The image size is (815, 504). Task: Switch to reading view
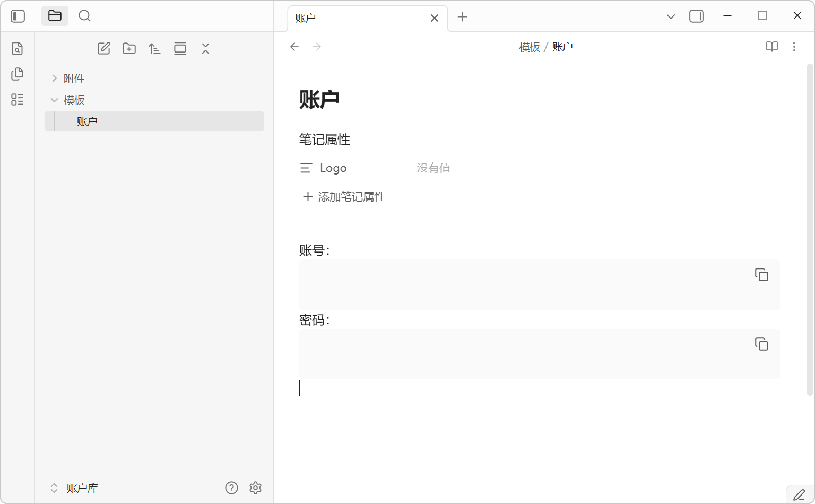[x=772, y=47]
